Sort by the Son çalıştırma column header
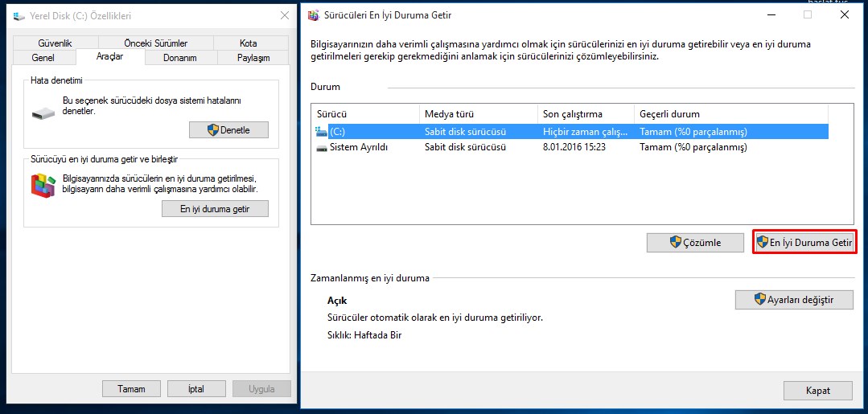This screenshot has height=414, width=868. coord(585,114)
